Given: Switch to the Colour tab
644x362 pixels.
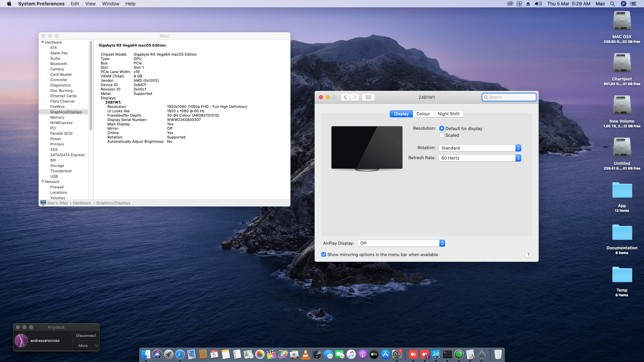Looking at the screenshot, I should point(423,114).
